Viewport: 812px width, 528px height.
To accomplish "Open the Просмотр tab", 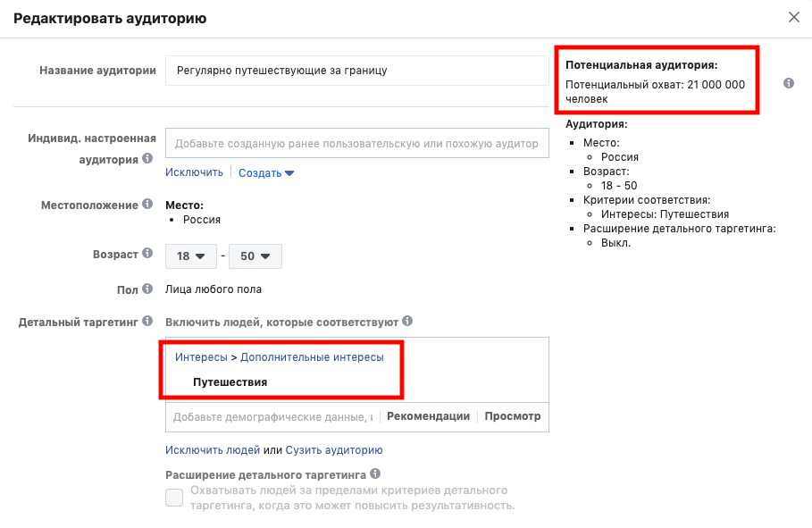I will (512, 416).
